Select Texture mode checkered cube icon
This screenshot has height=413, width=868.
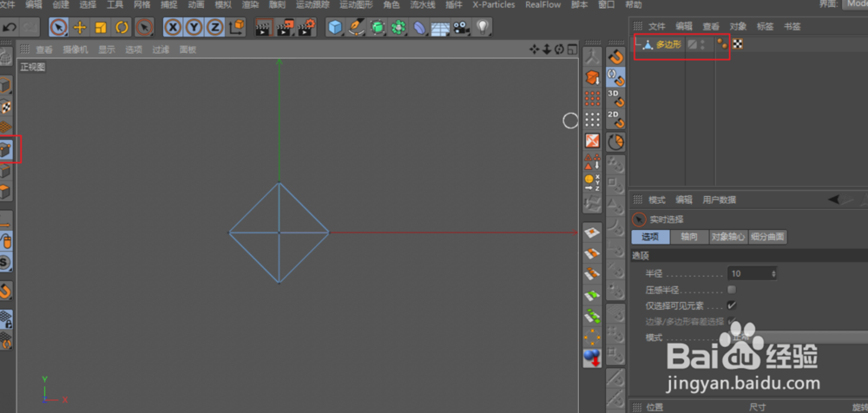[5, 107]
